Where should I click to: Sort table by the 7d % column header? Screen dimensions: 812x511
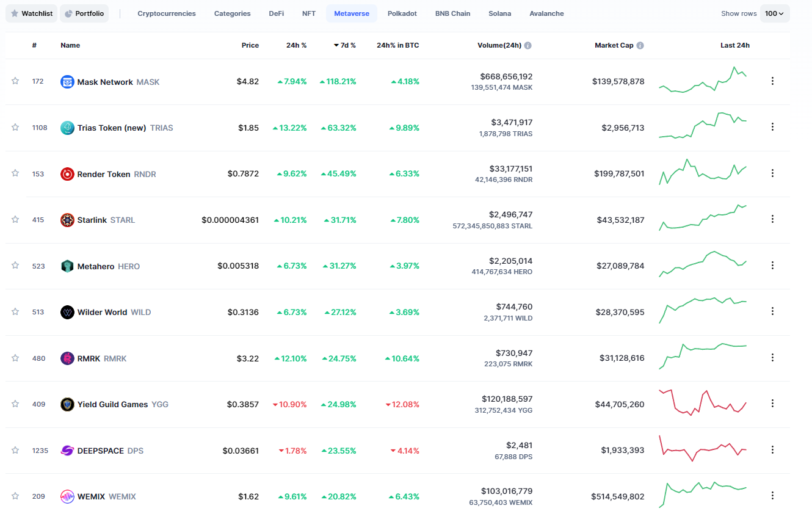click(345, 45)
